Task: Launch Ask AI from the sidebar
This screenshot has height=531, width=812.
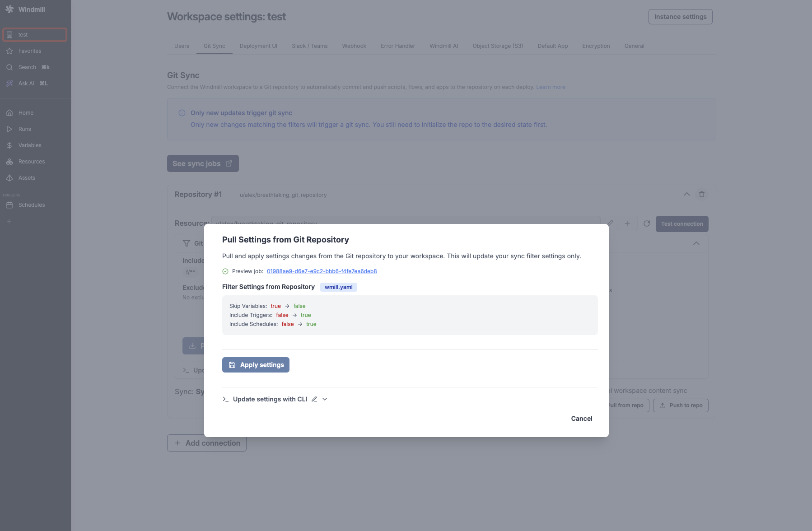Action: tap(26, 83)
